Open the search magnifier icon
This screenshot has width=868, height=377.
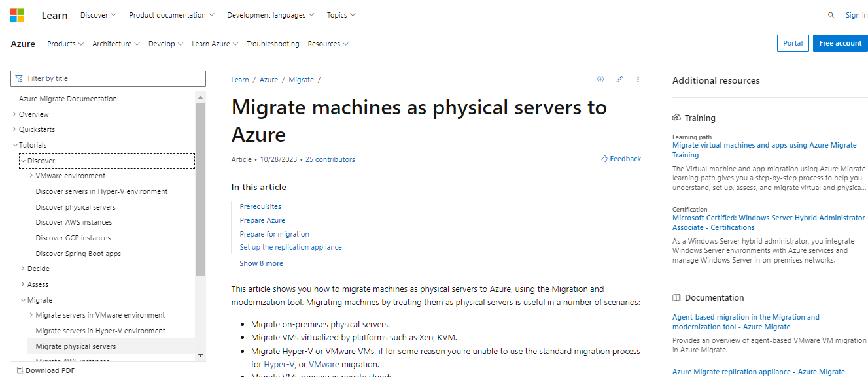point(831,15)
